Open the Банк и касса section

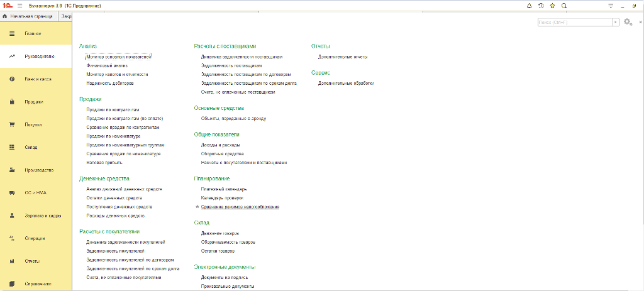(37, 79)
